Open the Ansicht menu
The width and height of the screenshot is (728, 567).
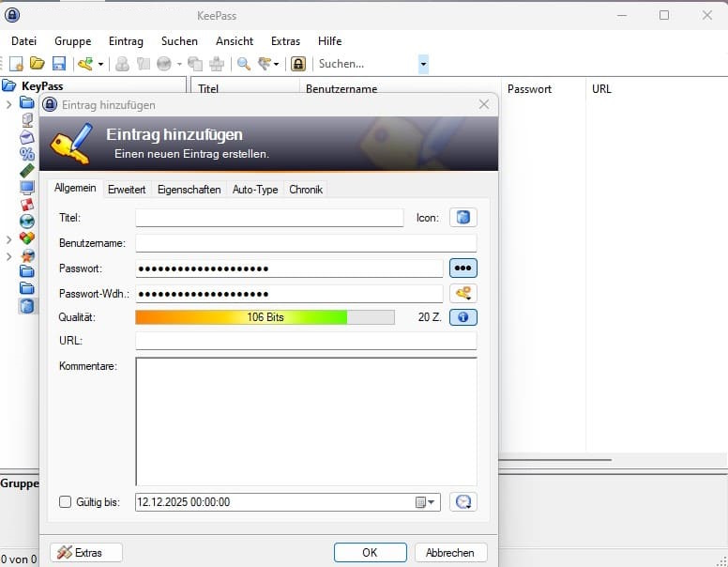point(235,41)
